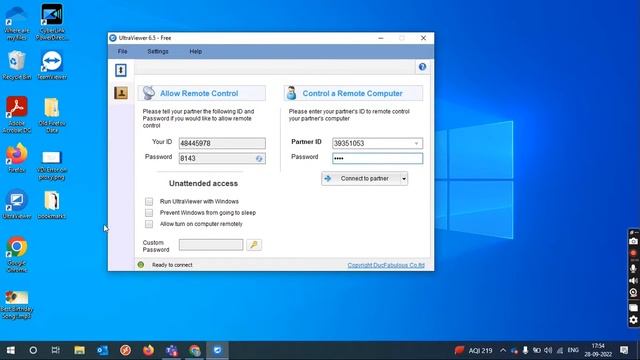Select Adobe Acrobat DC desktop shortcut

(16, 115)
